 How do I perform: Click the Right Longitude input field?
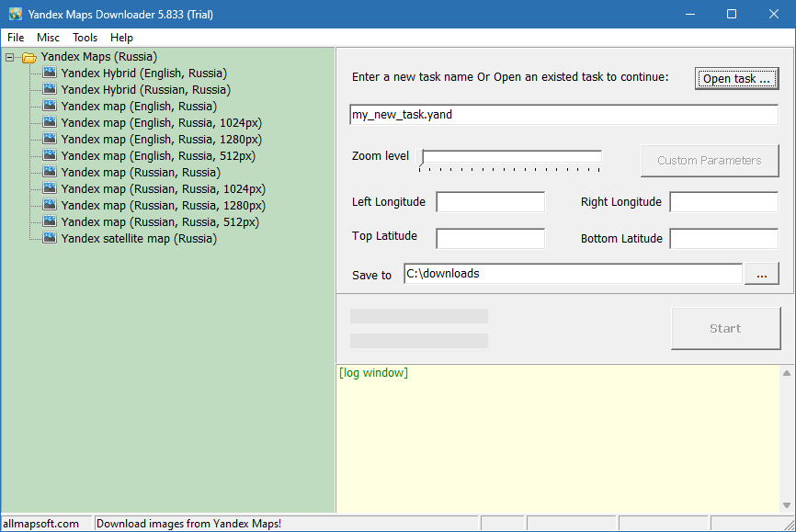(x=724, y=202)
